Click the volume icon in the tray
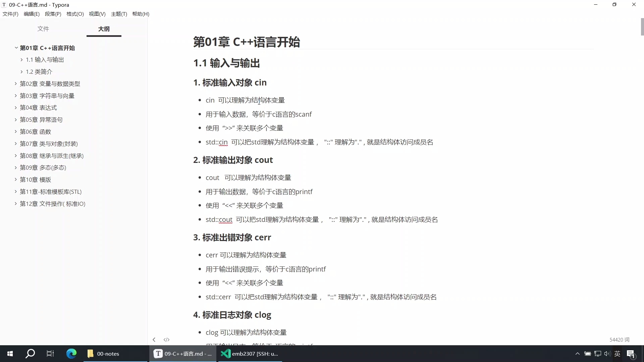 tap(607, 354)
